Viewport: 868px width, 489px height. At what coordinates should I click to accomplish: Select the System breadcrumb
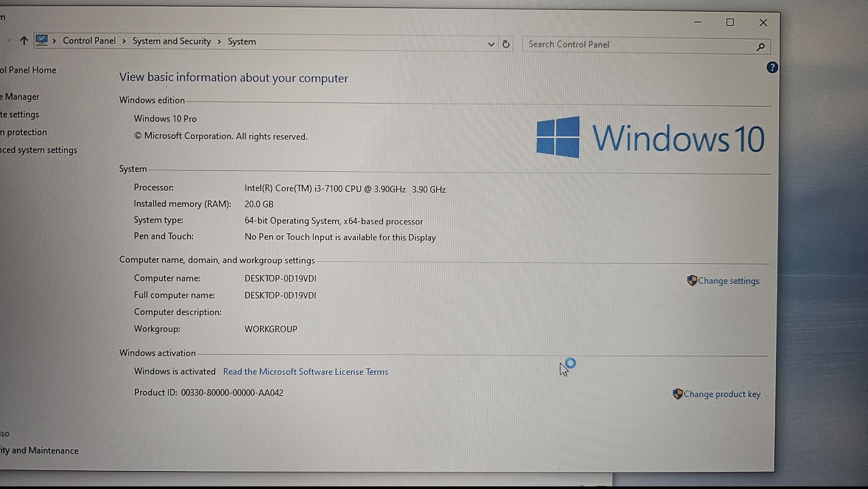tap(242, 42)
